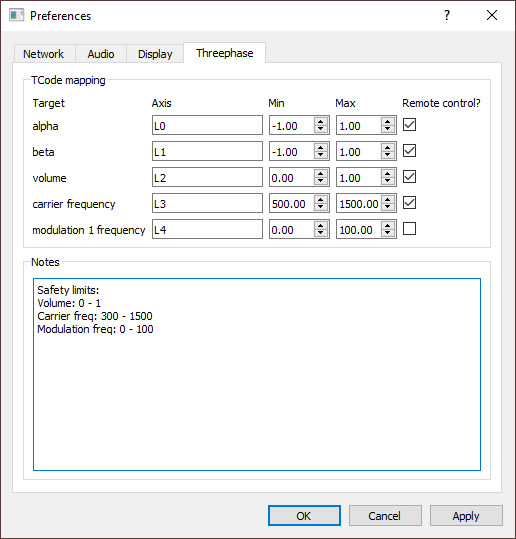The image size is (516, 539).
Task: Turn off carrier frequency remote control
Action: click(409, 202)
